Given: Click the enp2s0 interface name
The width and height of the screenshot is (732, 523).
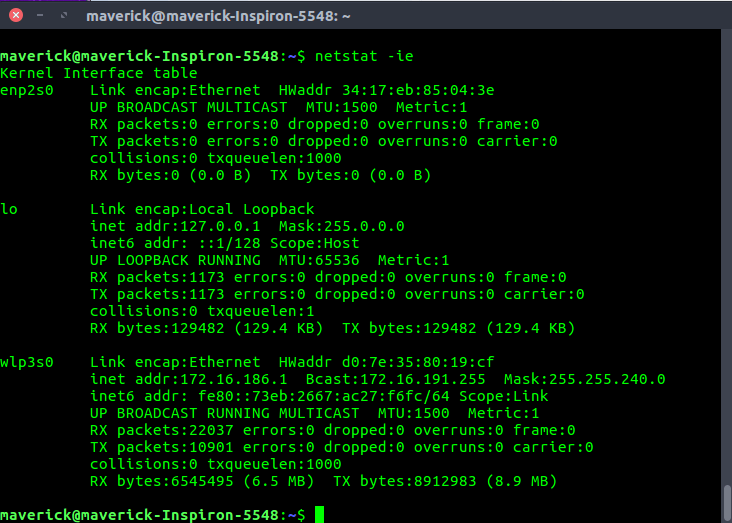Looking at the screenshot, I should pyautogui.click(x=27, y=91).
